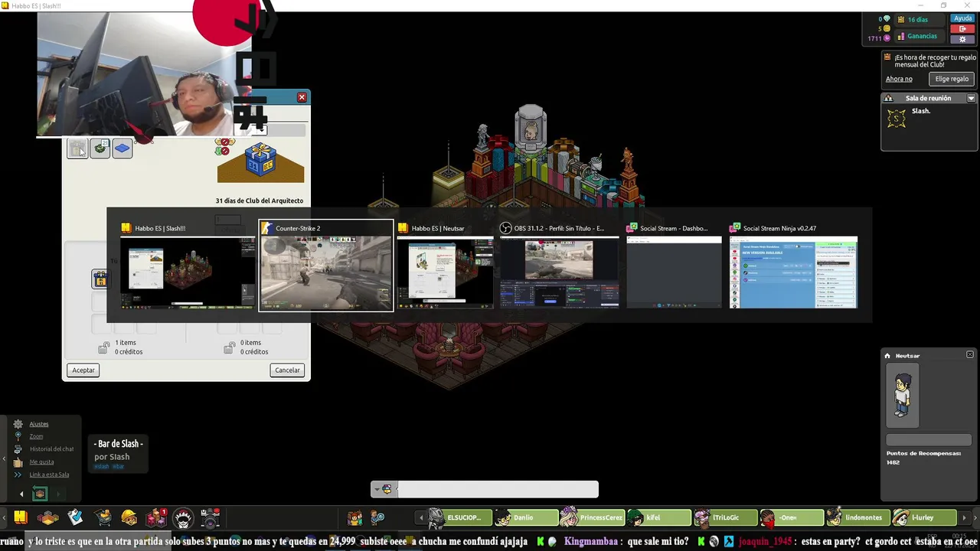Click the gold credits coin icon
Image resolution: width=980 pixels, height=551 pixels.
tap(887, 28)
